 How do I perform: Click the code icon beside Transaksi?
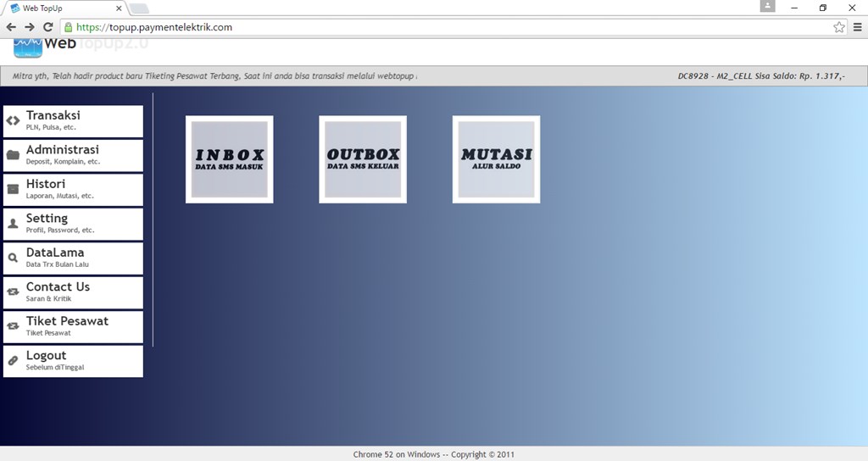click(x=13, y=121)
